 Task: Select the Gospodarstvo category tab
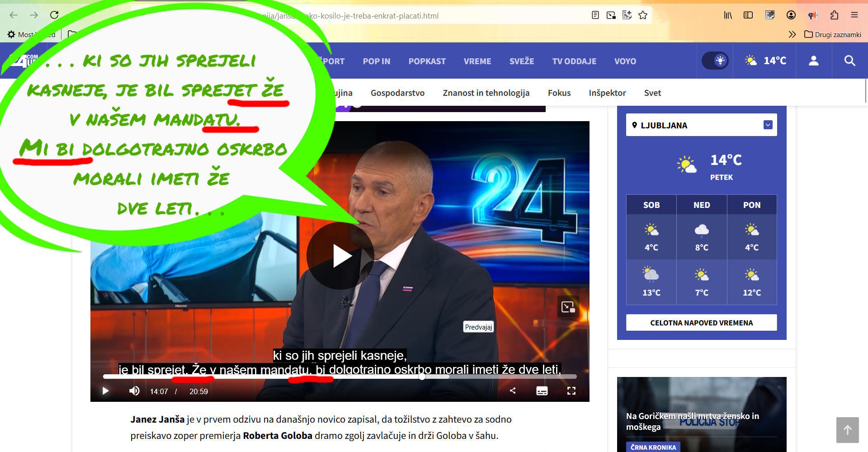(x=397, y=93)
